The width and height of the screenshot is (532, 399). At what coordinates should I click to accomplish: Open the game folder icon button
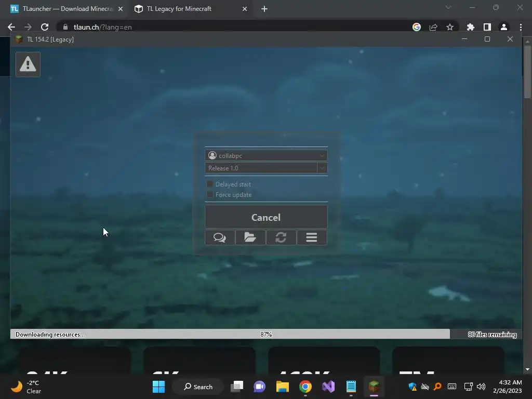(250, 237)
